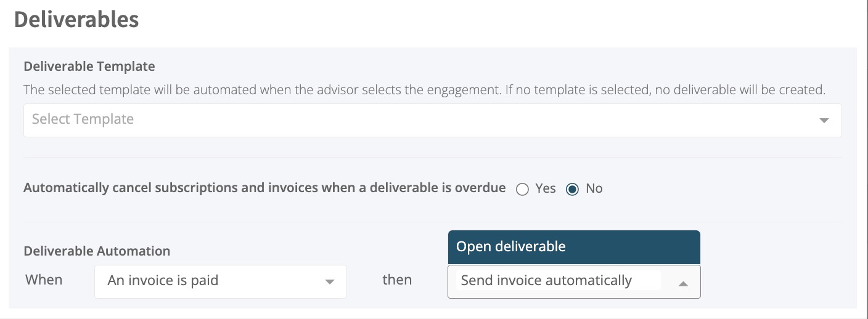This screenshot has height=319, width=868.
Task: Click the 'then' label
Action: (x=397, y=280)
